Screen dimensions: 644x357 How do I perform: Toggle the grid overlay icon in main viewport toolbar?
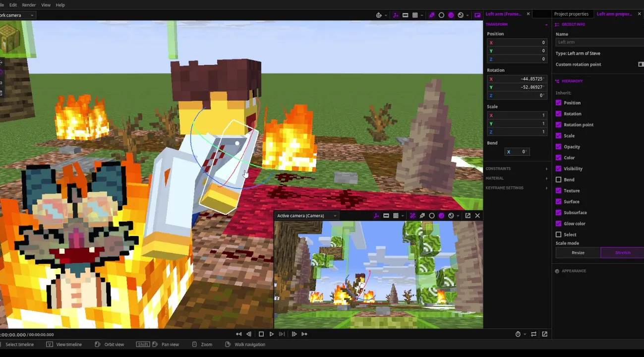pyautogui.click(x=415, y=15)
